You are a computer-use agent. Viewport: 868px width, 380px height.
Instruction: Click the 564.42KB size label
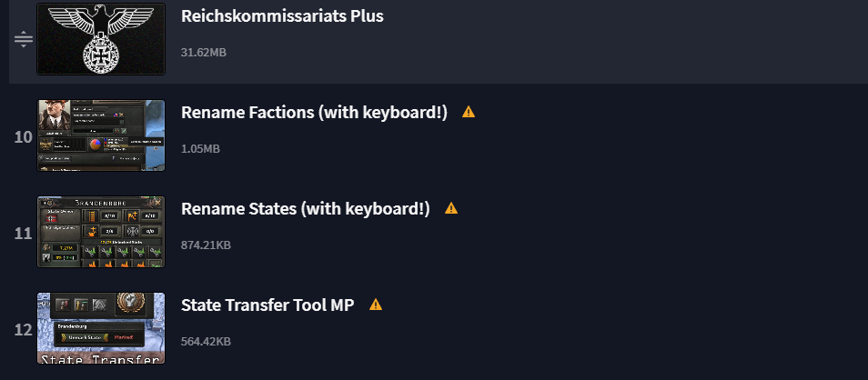coord(206,342)
